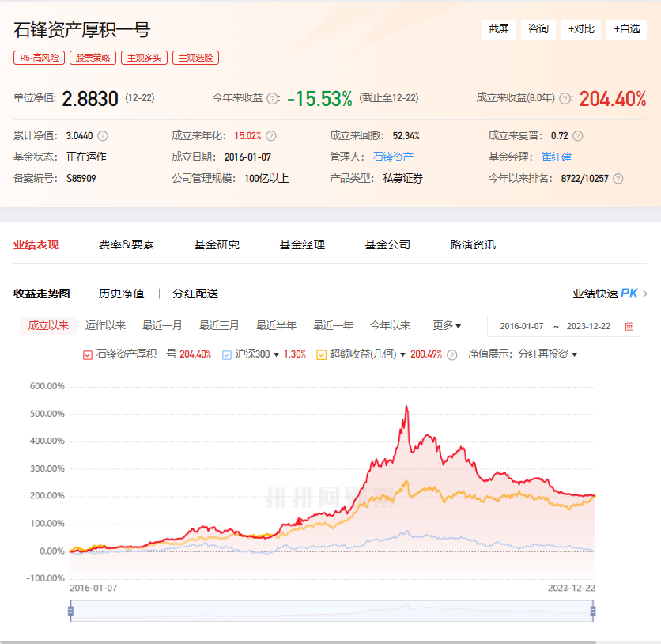Click the chart range slider track

tap(332, 611)
